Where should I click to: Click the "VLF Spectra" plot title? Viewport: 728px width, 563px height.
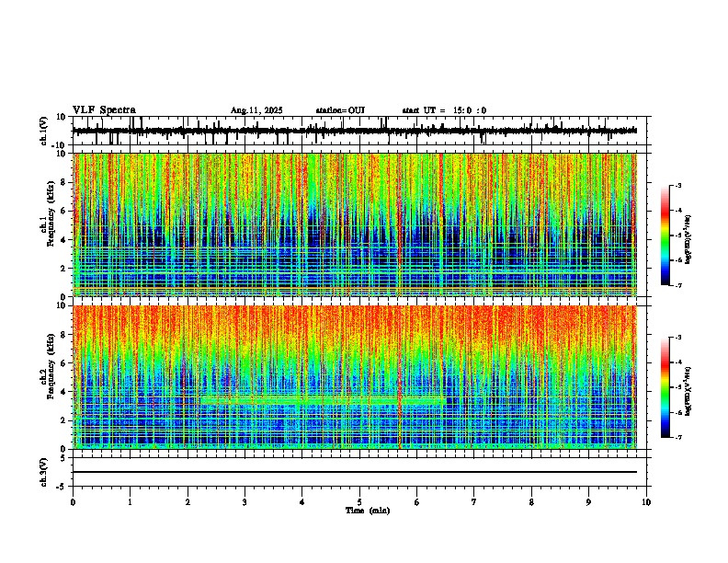104,110
